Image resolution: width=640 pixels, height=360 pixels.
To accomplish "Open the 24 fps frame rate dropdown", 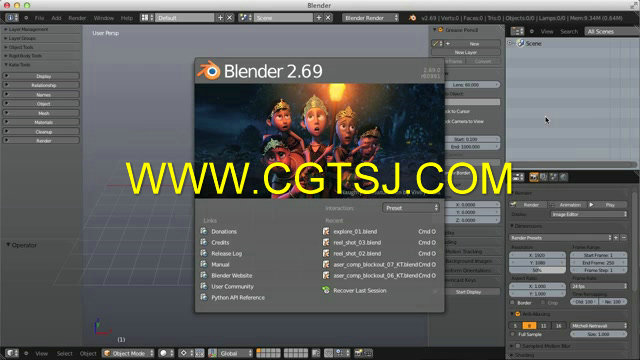I will click(598, 286).
